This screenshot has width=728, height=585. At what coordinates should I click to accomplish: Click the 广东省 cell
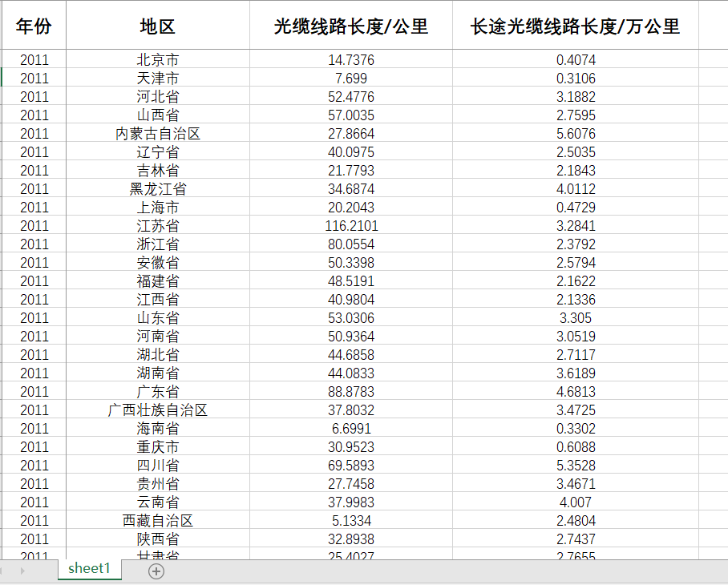[x=158, y=392]
